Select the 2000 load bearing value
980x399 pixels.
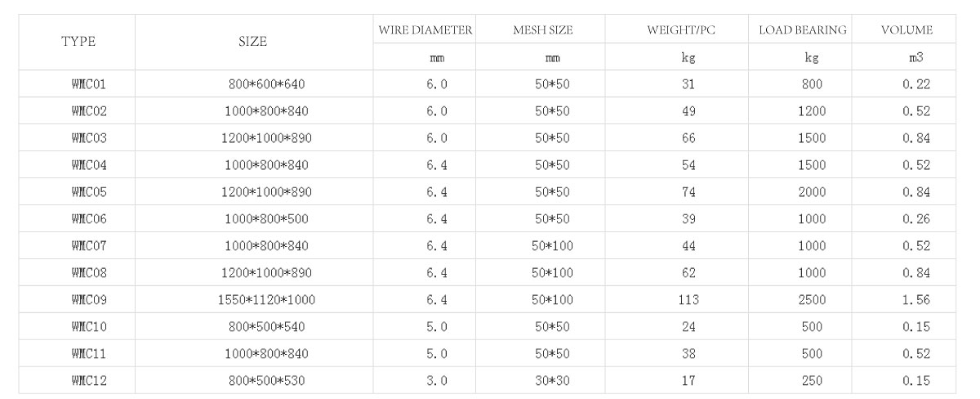pyautogui.click(x=812, y=192)
